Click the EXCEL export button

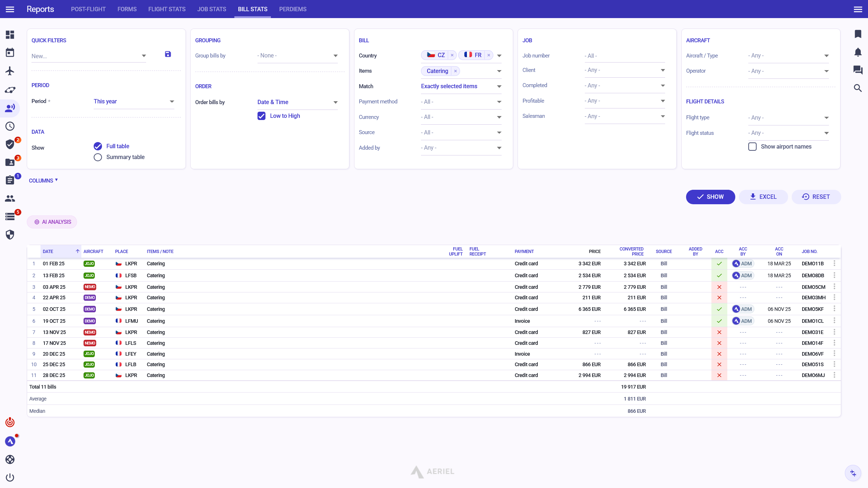tap(763, 197)
